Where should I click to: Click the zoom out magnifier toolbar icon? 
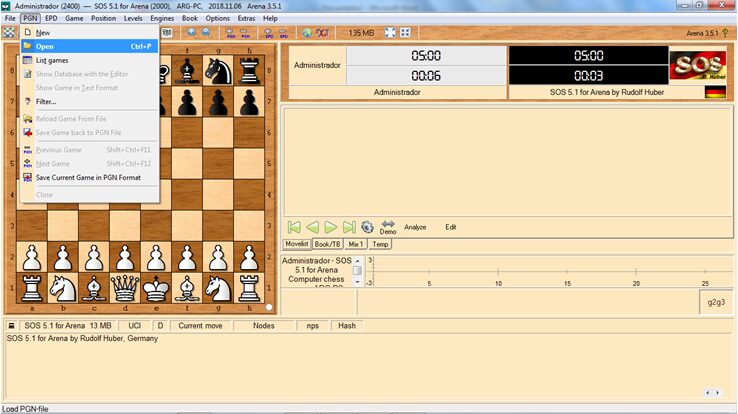pyautogui.click(x=207, y=32)
